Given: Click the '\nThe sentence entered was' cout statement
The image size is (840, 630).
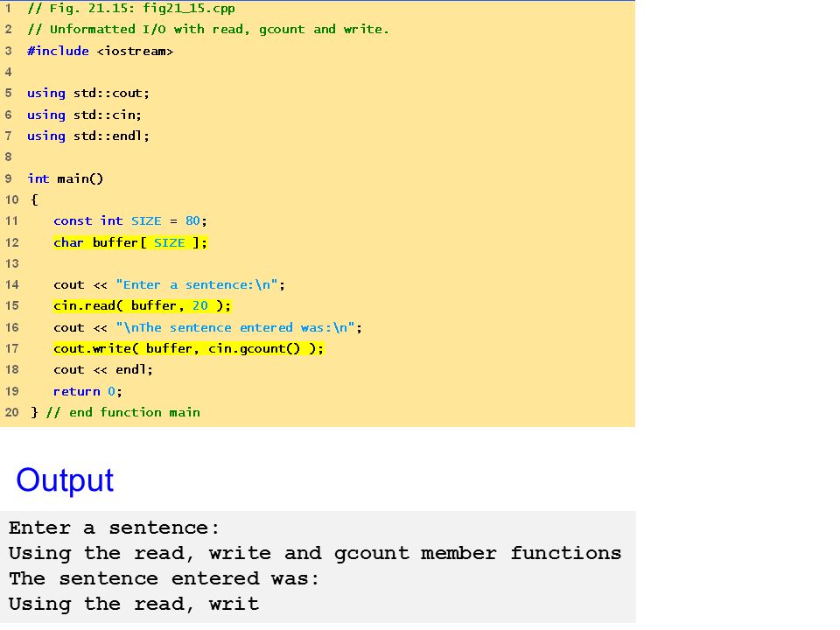Looking at the screenshot, I should pyautogui.click(x=208, y=327).
